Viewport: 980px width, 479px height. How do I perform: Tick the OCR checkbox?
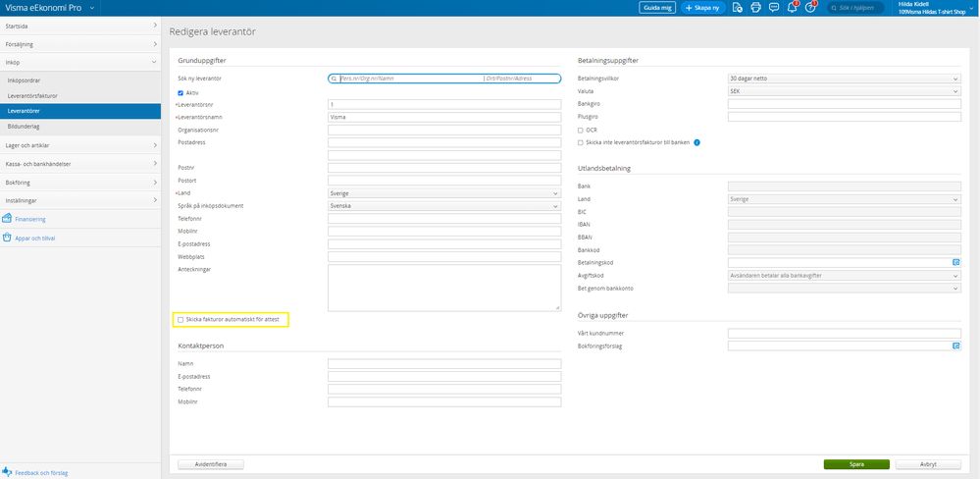[581, 130]
